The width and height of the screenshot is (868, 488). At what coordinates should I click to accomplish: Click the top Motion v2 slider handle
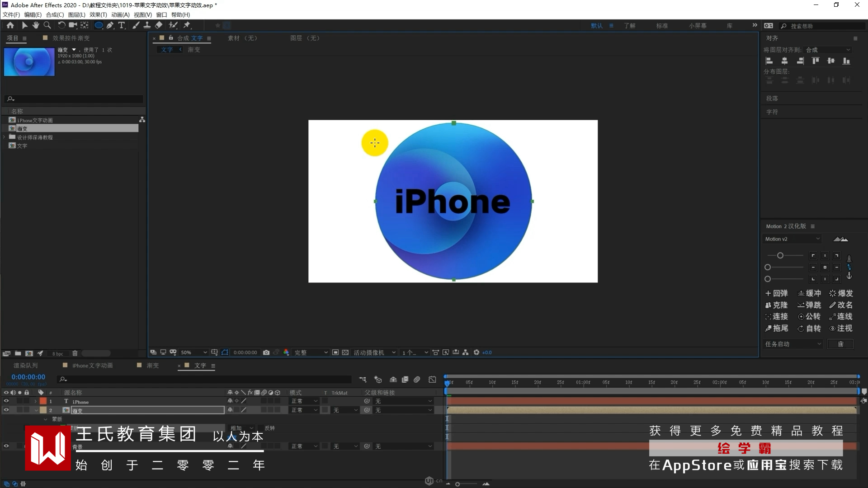780,256
